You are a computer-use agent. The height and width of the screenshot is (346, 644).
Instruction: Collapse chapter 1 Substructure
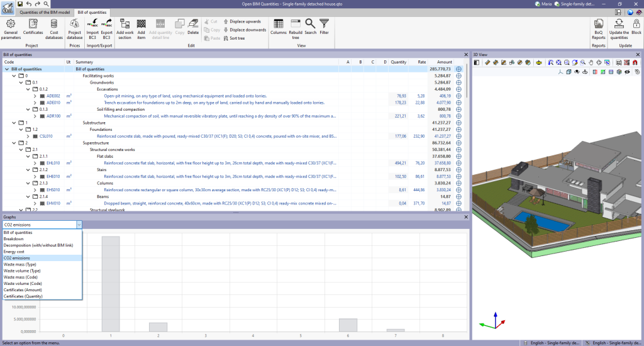click(14, 123)
